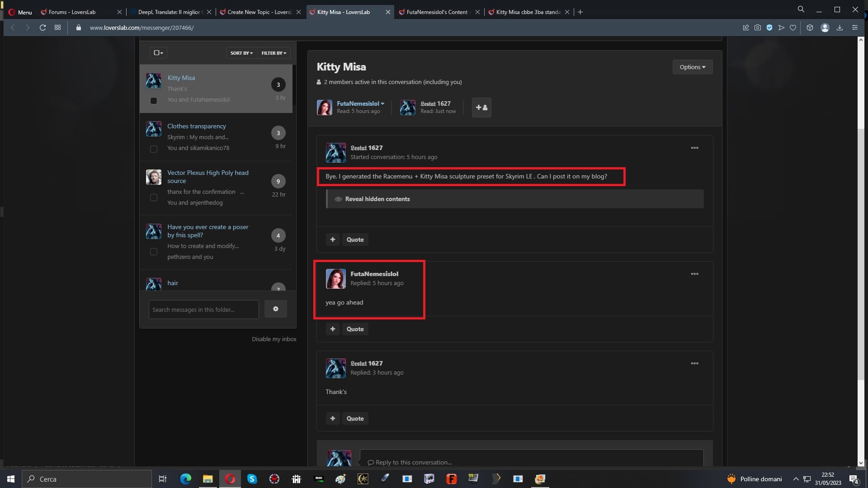
Task: Open Skype from the taskbar
Action: click(x=252, y=479)
